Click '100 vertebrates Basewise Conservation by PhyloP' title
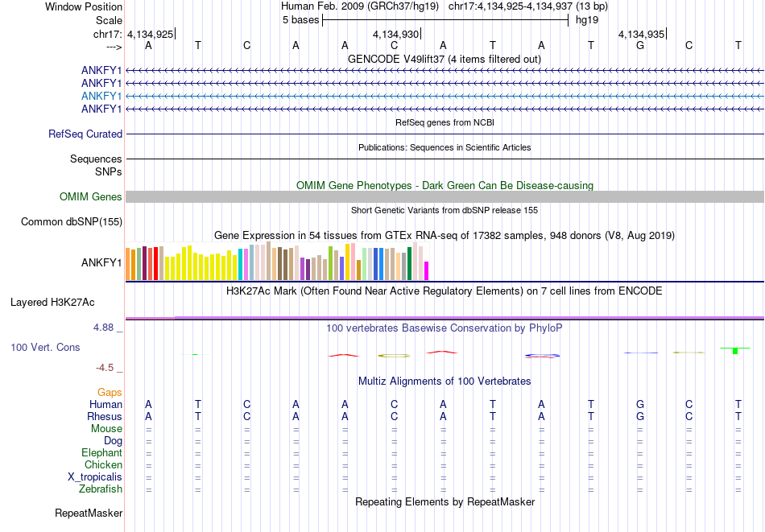765x532 pixels. (x=445, y=328)
